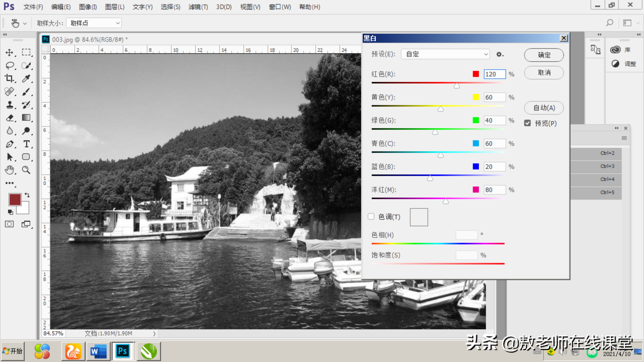Open the 预设 preset dropdown
644x362 pixels.
(x=445, y=54)
